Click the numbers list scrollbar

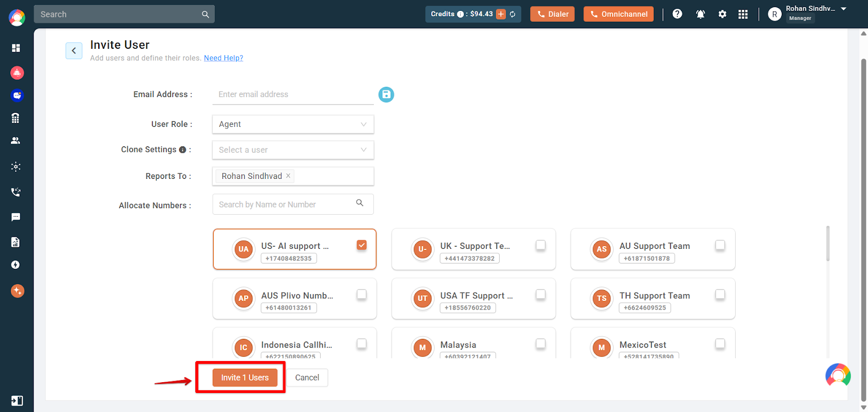pos(828,243)
